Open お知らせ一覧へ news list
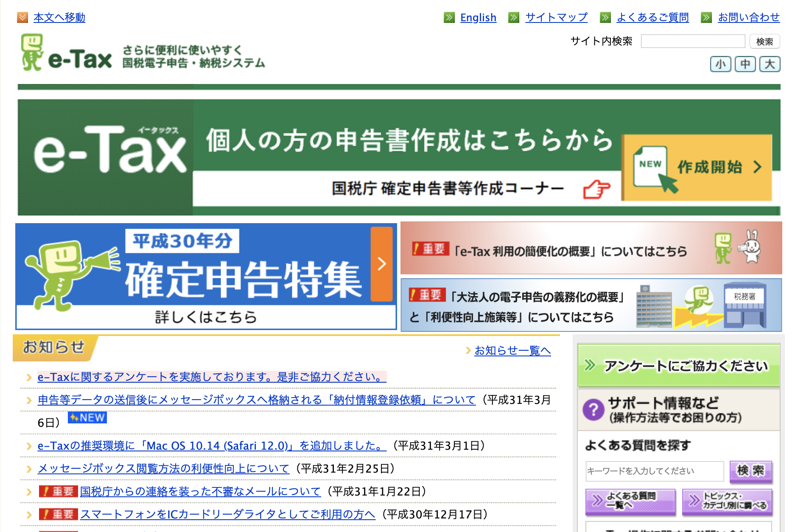 coord(512,350)
